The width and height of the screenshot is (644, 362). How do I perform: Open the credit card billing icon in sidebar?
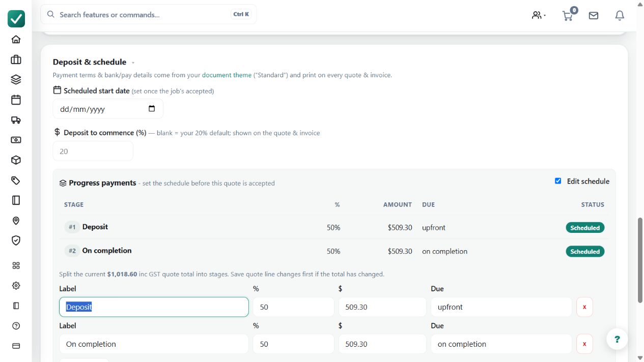16,346
